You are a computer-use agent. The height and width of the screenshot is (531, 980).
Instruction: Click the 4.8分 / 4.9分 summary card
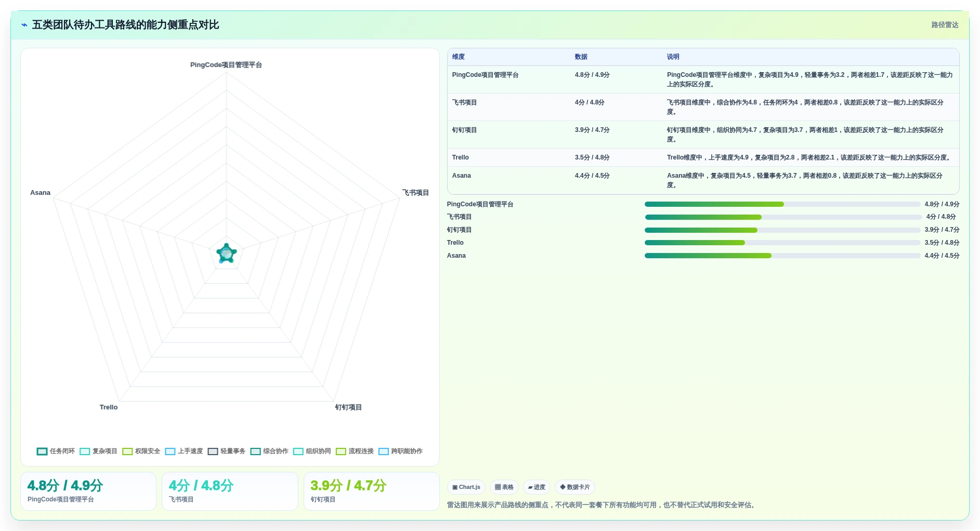[88, 491]
